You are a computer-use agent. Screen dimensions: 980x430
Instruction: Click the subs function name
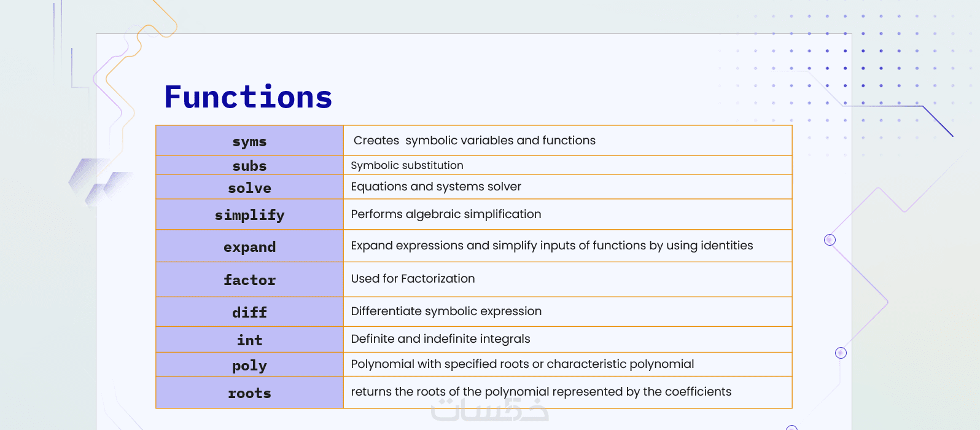(249, 166)
